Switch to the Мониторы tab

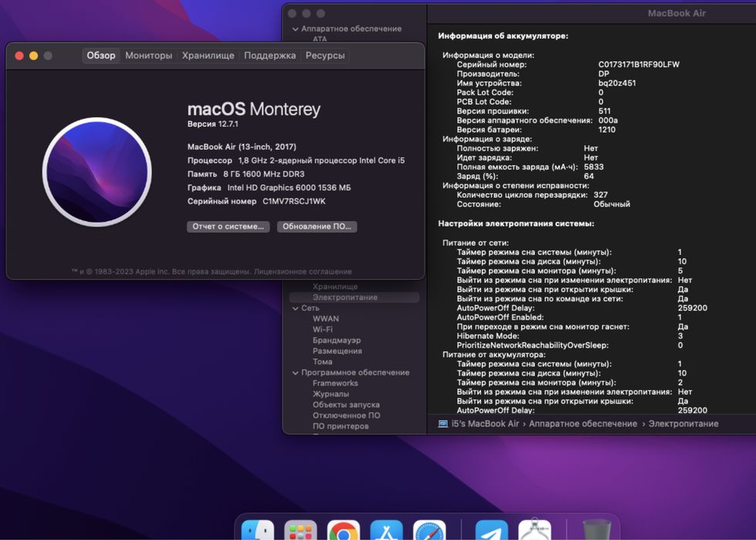(x=148, y=56)
